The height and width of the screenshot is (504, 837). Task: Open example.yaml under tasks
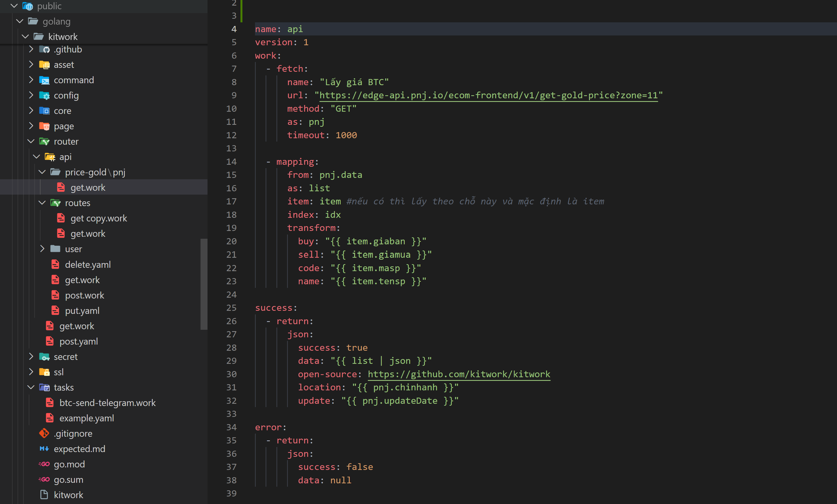[87, 418]
